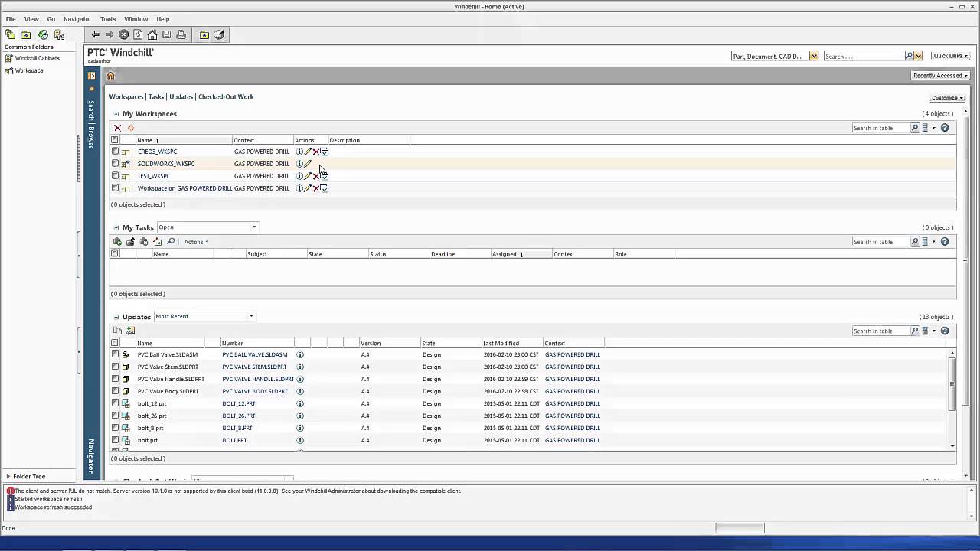Click the Back arrow in browser toolbar
This screenshot has width=980, height=551.
coord(95,34)
